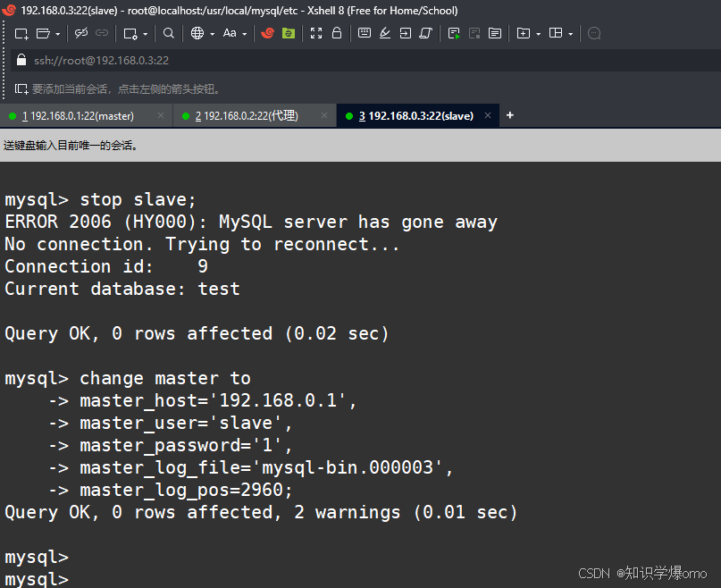
Task: Toggle the green scheme toolbar icon
Action: point(288,33)
